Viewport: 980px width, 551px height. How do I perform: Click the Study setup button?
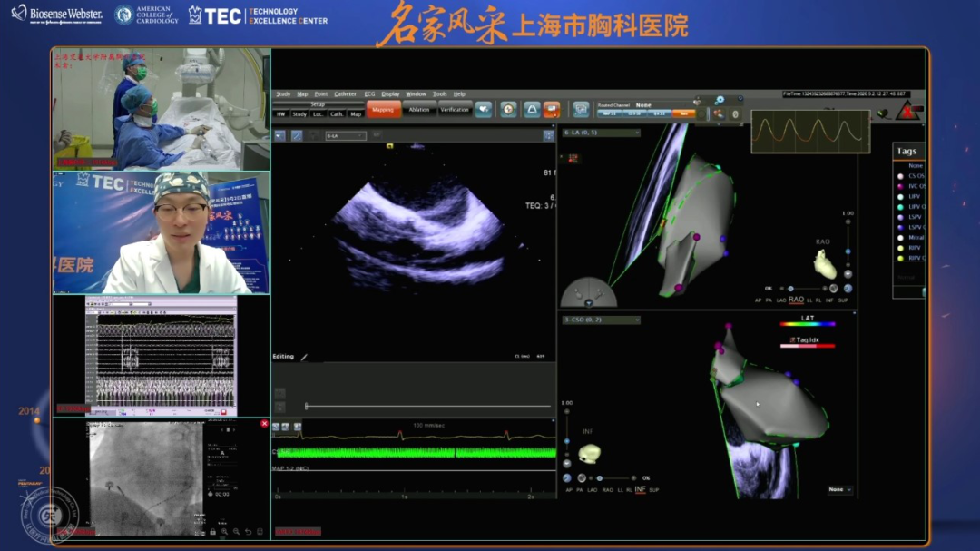click(299, 114)
